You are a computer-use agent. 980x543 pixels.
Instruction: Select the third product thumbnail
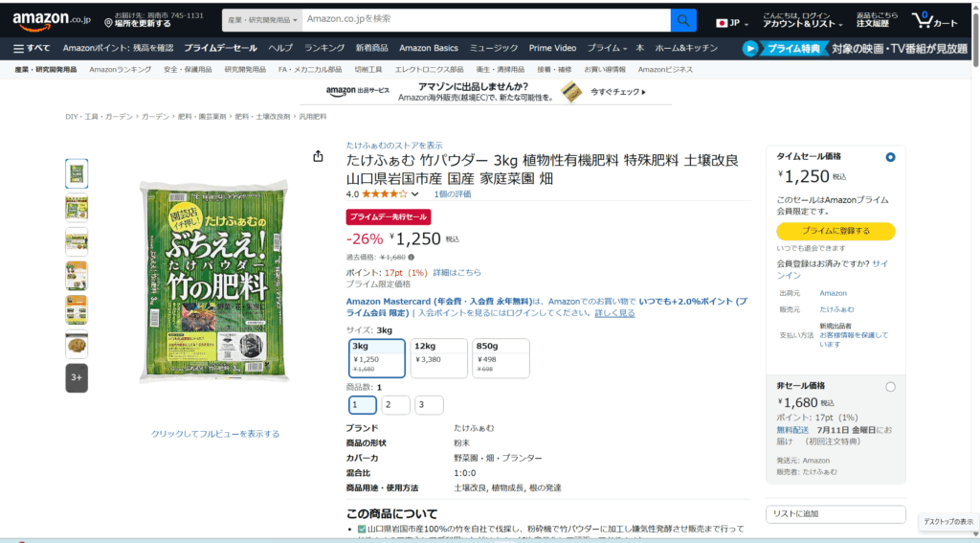(77, 241)
